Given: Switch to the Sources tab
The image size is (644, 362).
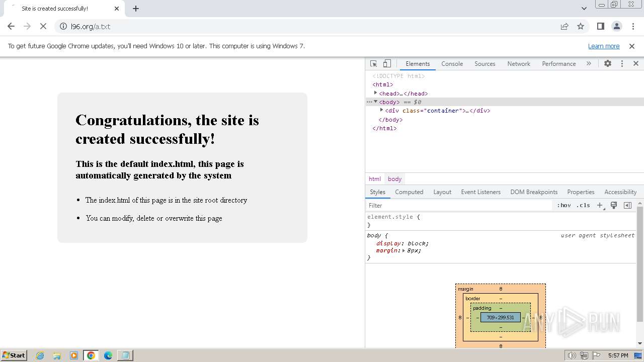Looking at the screenshot, I should (x=485, y=64).
